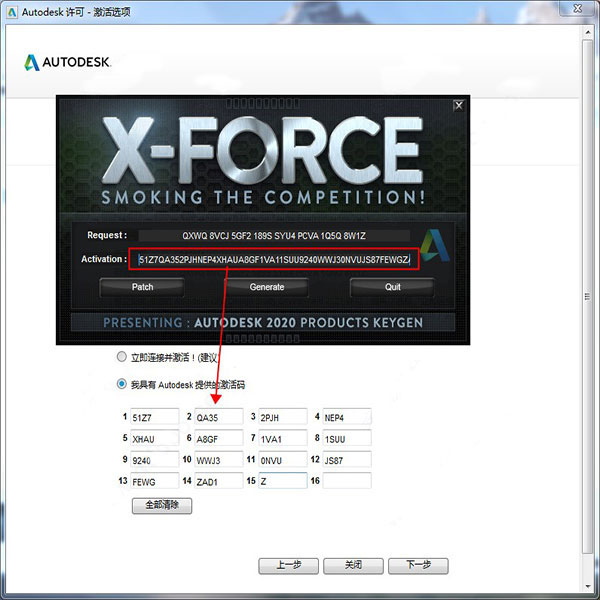Click the Autodesk A emblem in X-Force panel
The width and height of the screenshot is (600, 600).
click(x=433, y=246)
